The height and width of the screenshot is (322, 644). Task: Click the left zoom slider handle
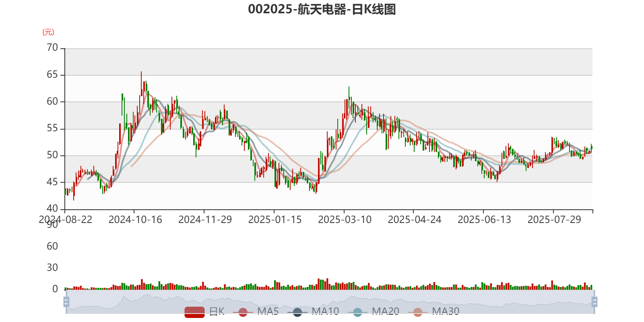pos(66,302)
